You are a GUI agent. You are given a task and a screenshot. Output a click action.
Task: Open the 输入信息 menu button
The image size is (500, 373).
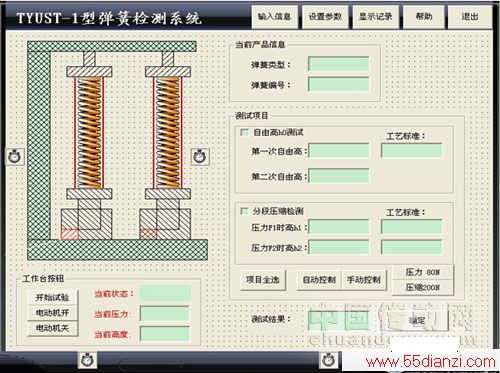pyautogui.click(x=274, y=17)
